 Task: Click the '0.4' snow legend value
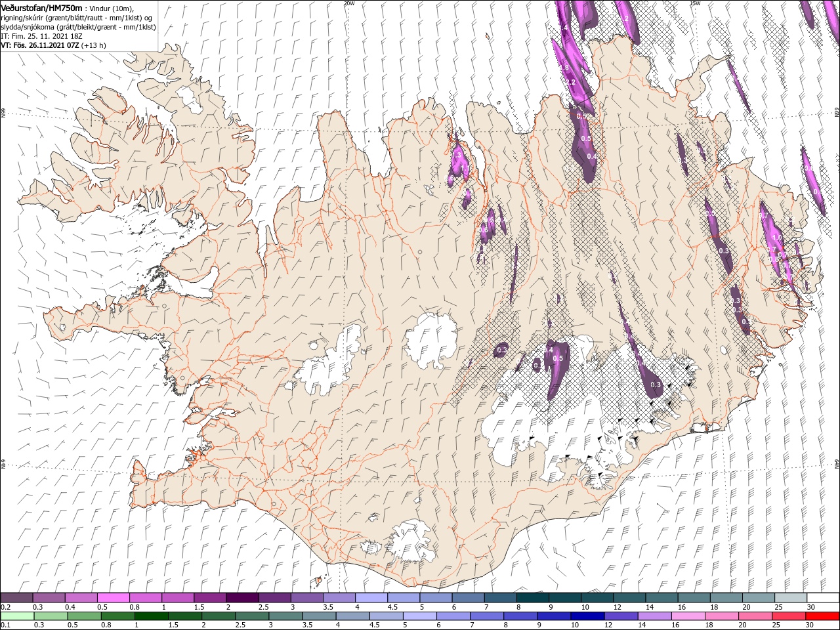click(x=70, y=607)
